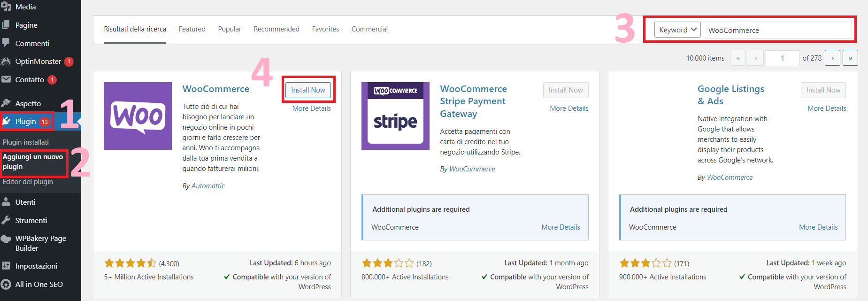Click the OptinMonster icon in sidebar
The image size is (868, 301).
(6, 62)
